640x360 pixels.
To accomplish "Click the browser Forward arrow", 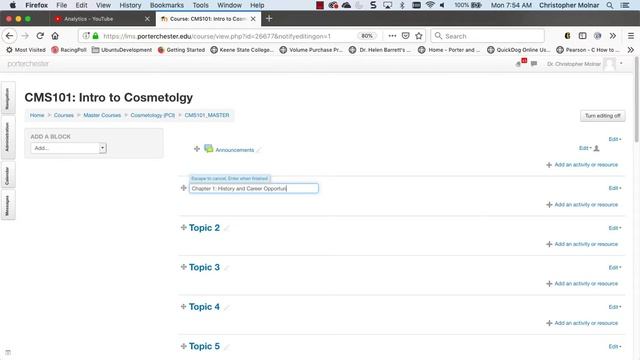I will click(25, 36).
